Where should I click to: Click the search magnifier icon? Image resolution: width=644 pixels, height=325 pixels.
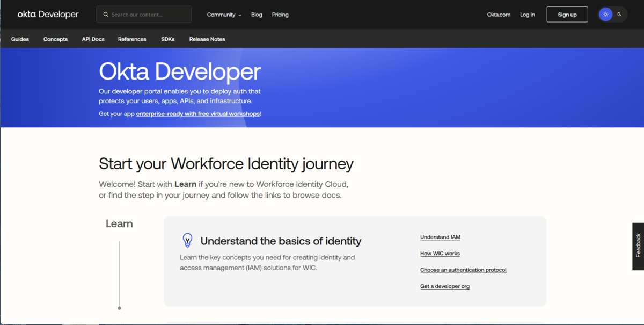(106, 15)
